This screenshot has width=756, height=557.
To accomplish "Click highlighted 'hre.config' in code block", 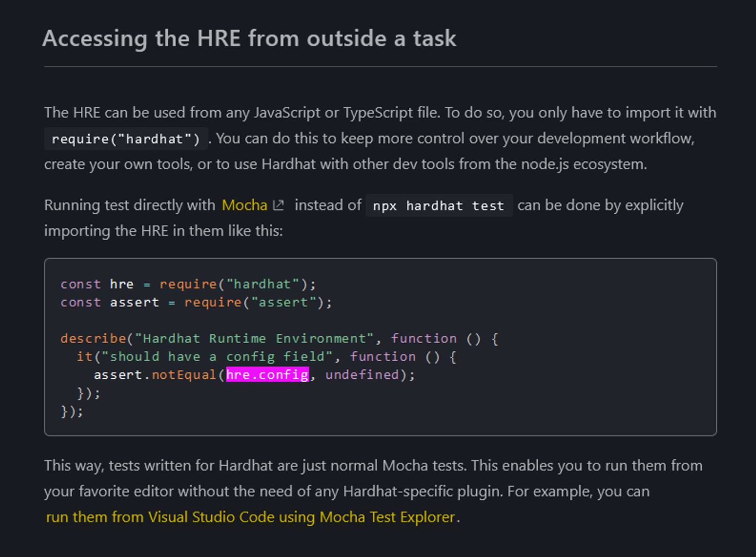I will coord(267,374).
